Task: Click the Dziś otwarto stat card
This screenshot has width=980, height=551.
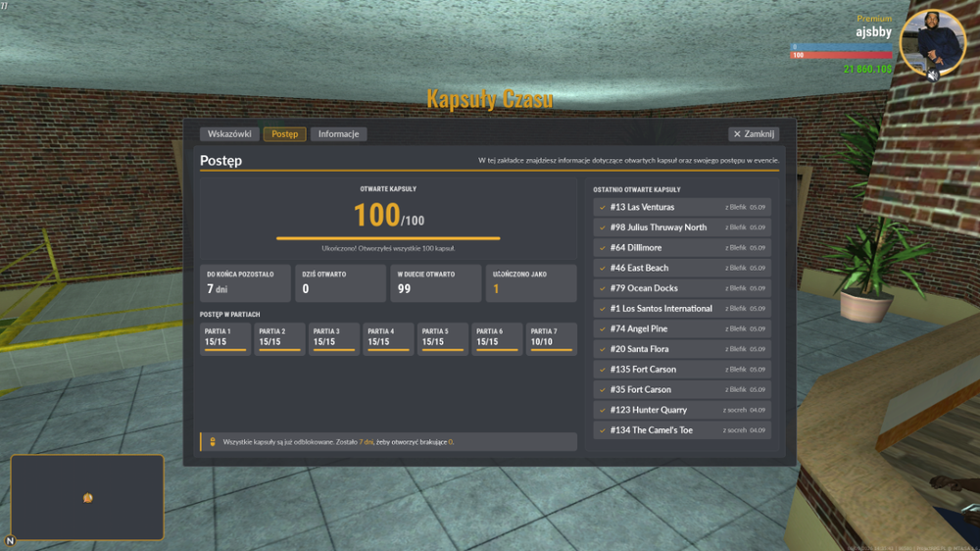Action: coord(341,283)
